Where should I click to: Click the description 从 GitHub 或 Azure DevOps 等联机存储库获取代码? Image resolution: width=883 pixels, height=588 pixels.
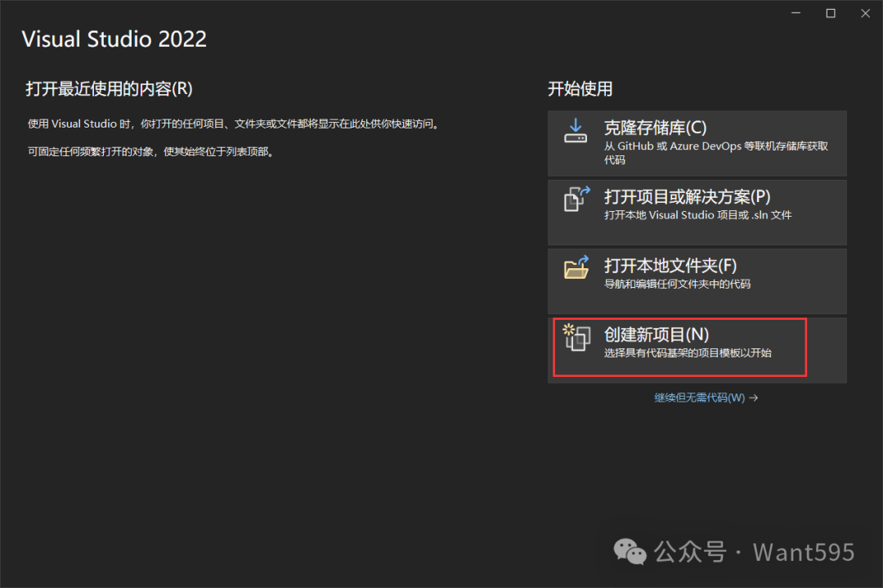click(x=716, y=153)
